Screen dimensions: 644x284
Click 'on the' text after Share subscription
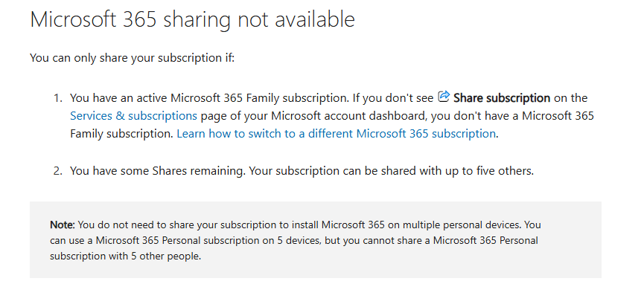tap(570, 98)
